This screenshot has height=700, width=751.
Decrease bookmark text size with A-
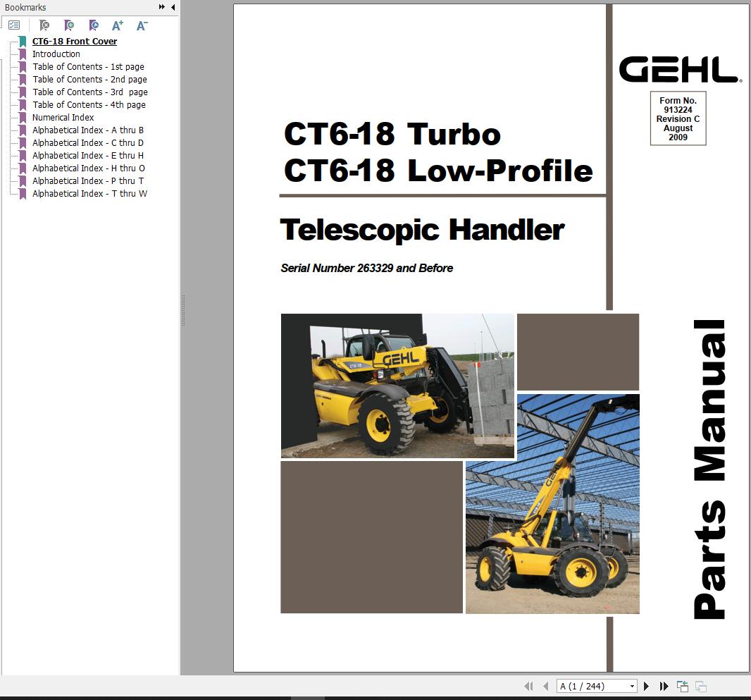(x=142, y=25)
